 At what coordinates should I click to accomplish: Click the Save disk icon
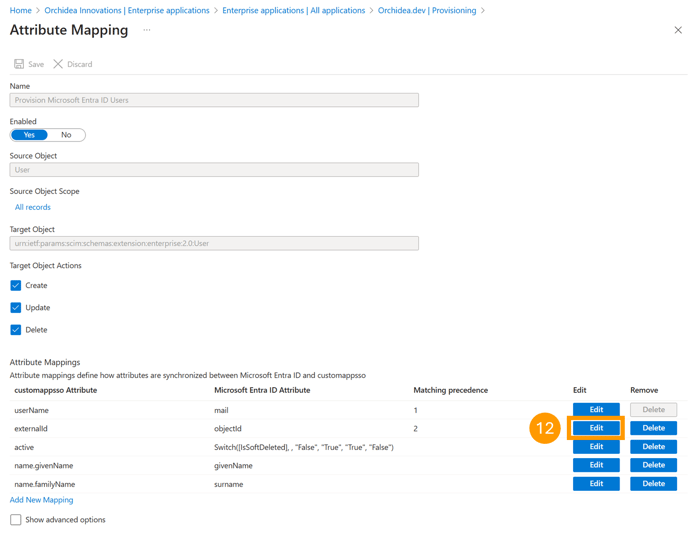coord(19,64)
